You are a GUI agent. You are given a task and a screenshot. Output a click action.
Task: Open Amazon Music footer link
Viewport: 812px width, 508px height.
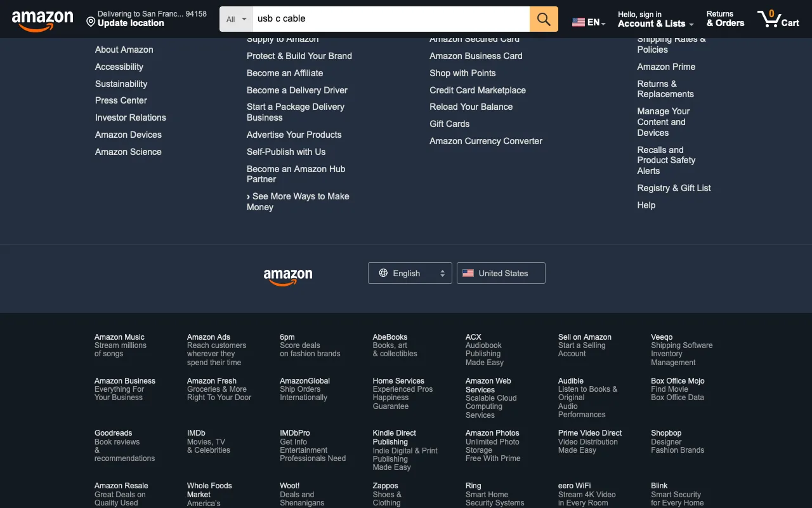pyautogui.click(x=120, y=345)
